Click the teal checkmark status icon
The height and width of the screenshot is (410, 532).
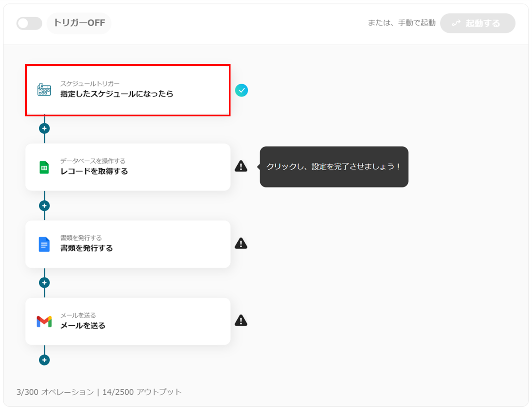pos(241,90)
